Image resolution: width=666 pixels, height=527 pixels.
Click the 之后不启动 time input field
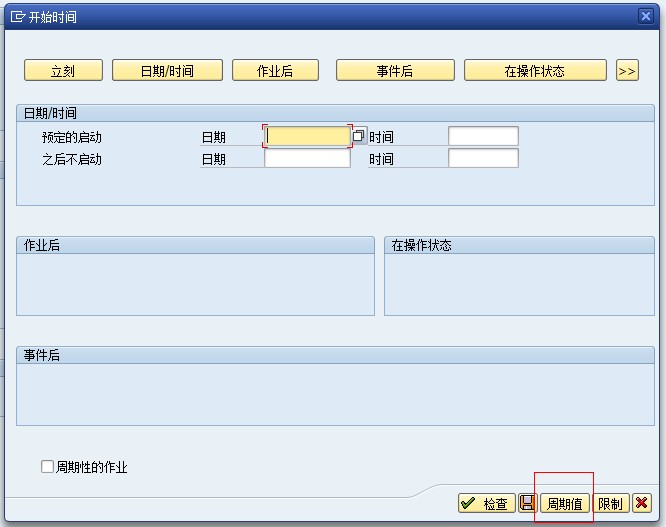click(x=483, y=158)
